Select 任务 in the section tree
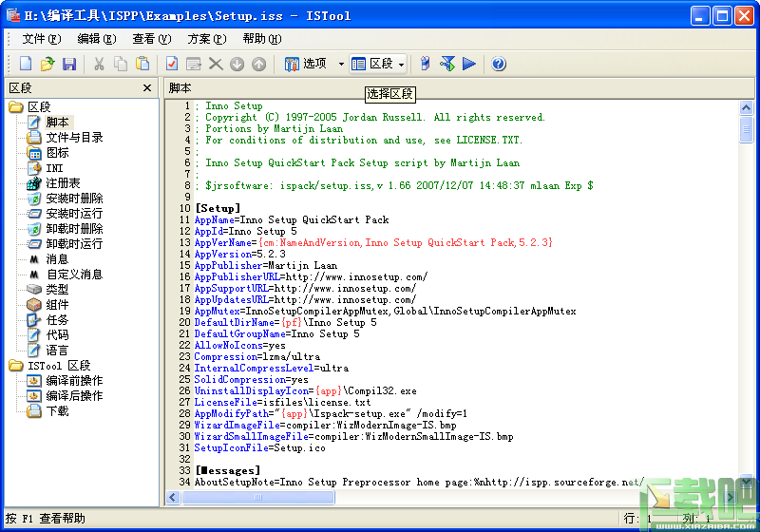The width and height of the screenshot is (760, 532). click(57, 320)
